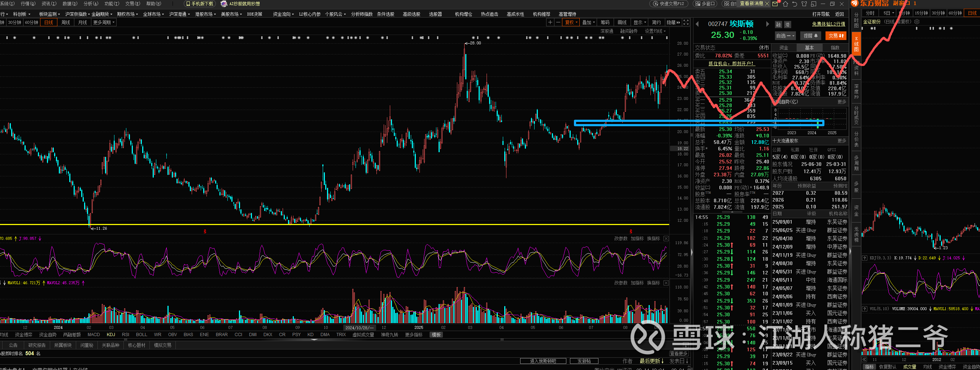Select the 30分钟 period in main chart
Image resolution: width=980 pixels, height=370 pixels.
coord(14,22)
